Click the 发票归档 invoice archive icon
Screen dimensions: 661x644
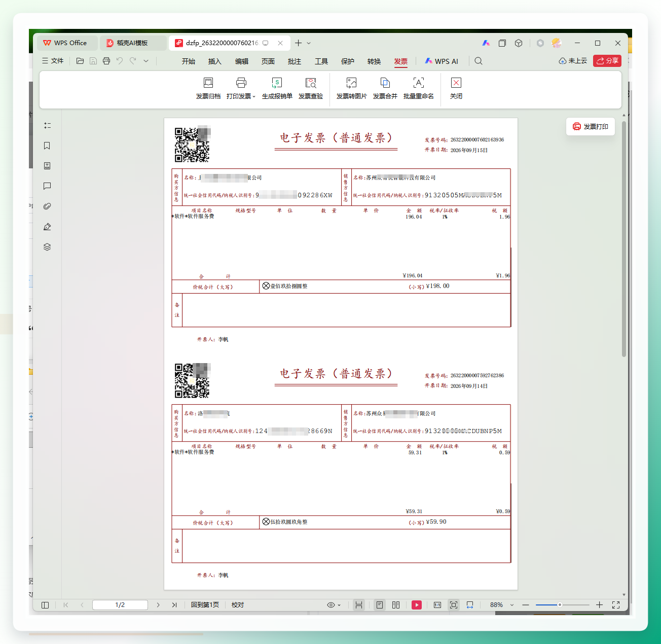pos(208,83)
